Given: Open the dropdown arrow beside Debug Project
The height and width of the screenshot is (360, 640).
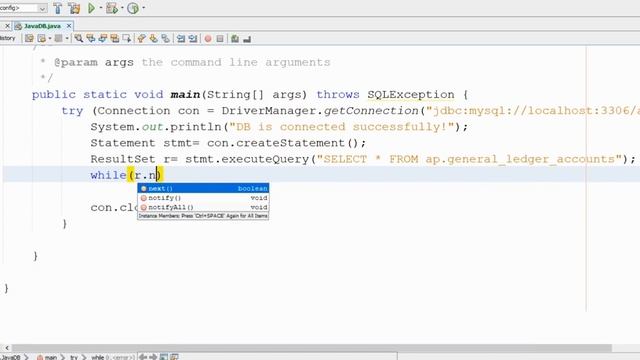Looking at the screenshot, I should (122, 8).
